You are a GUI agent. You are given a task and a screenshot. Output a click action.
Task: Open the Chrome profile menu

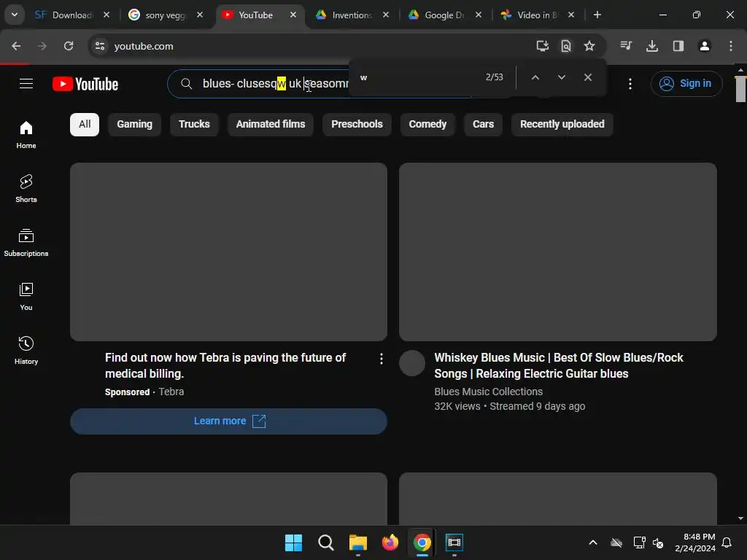coord(705,46)
